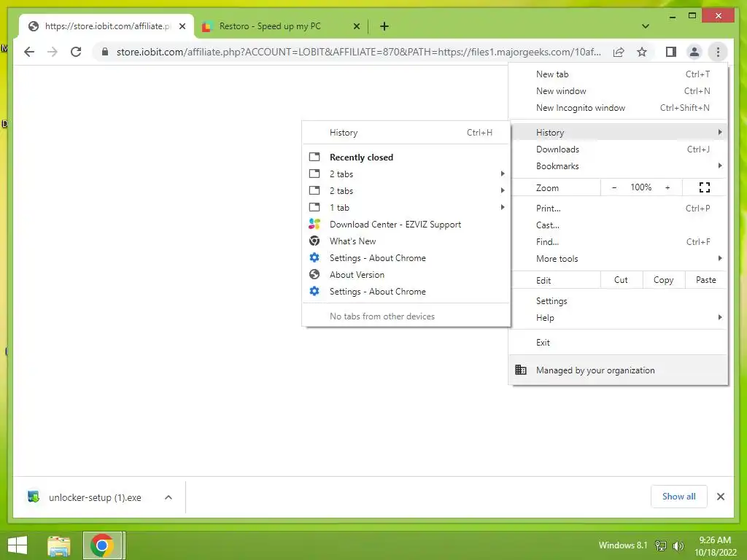This screenshot has height=560, width=747.
Task: Choose New tab from menu
Action: [619, 74]
